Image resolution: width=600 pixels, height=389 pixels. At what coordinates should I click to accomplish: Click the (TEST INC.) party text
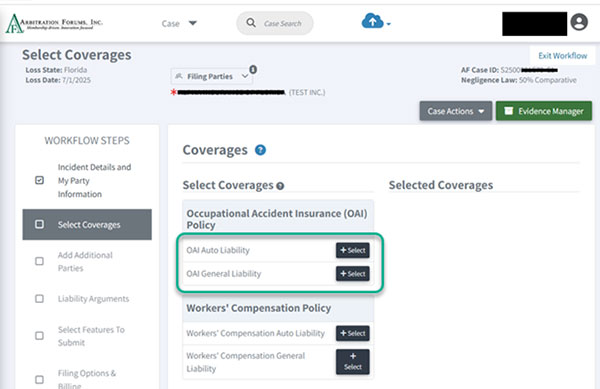(x=307, y=93)
